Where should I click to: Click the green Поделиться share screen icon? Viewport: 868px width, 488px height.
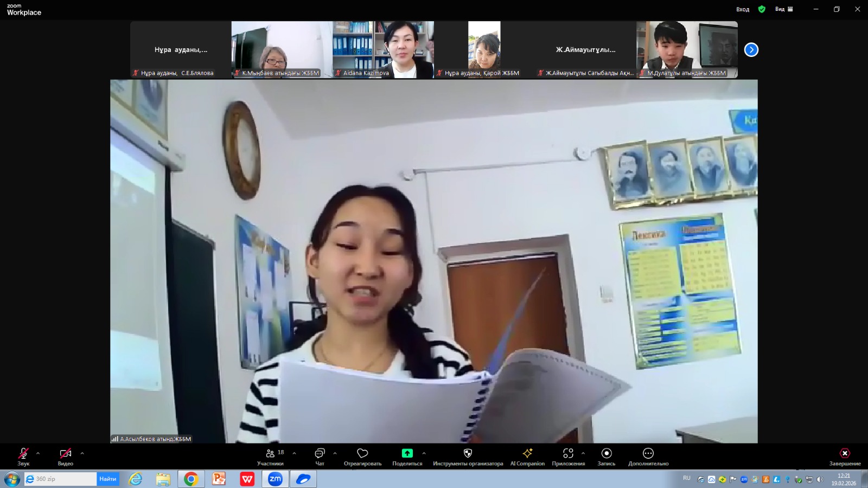pyautogui.click(x=407, y=453)
